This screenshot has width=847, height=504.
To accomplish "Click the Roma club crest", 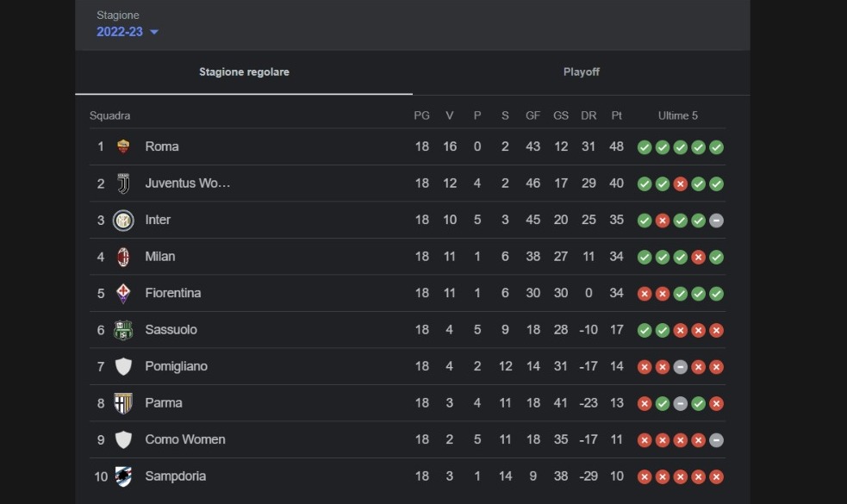I will (123, 146).
